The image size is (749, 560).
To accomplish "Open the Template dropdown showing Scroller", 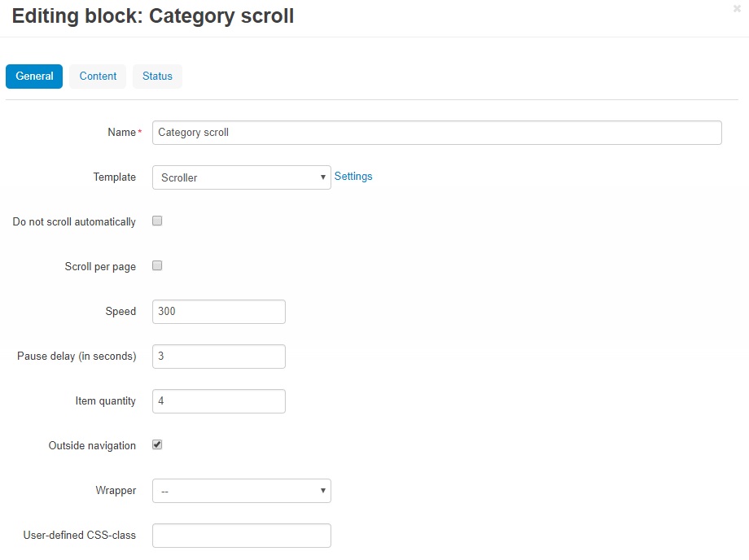I will [241, 177].
